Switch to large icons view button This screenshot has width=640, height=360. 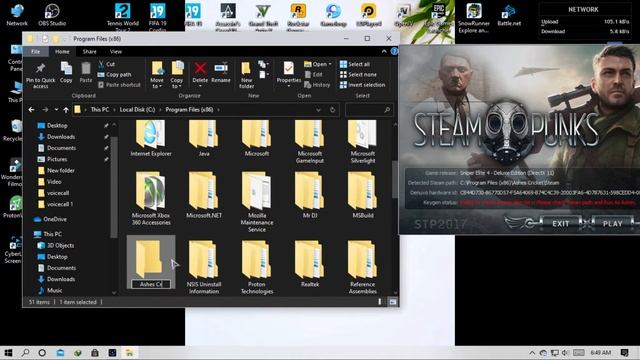tap(392, 302)
